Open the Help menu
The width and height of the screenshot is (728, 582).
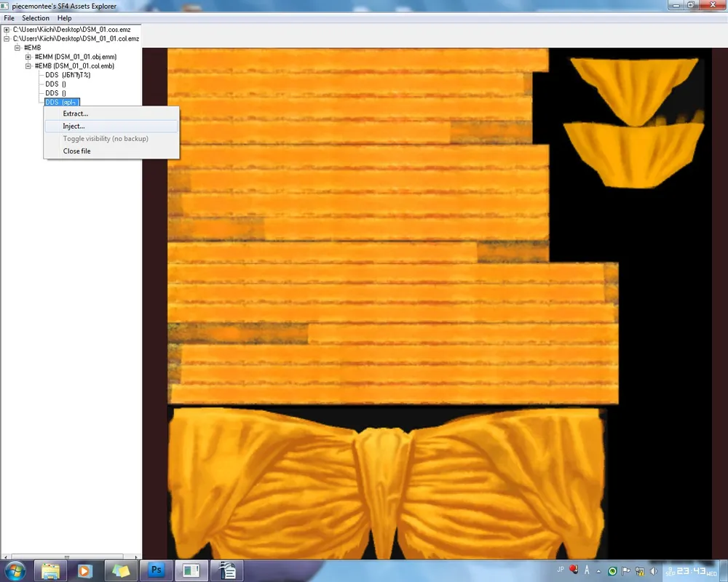(x=65, y=18)
